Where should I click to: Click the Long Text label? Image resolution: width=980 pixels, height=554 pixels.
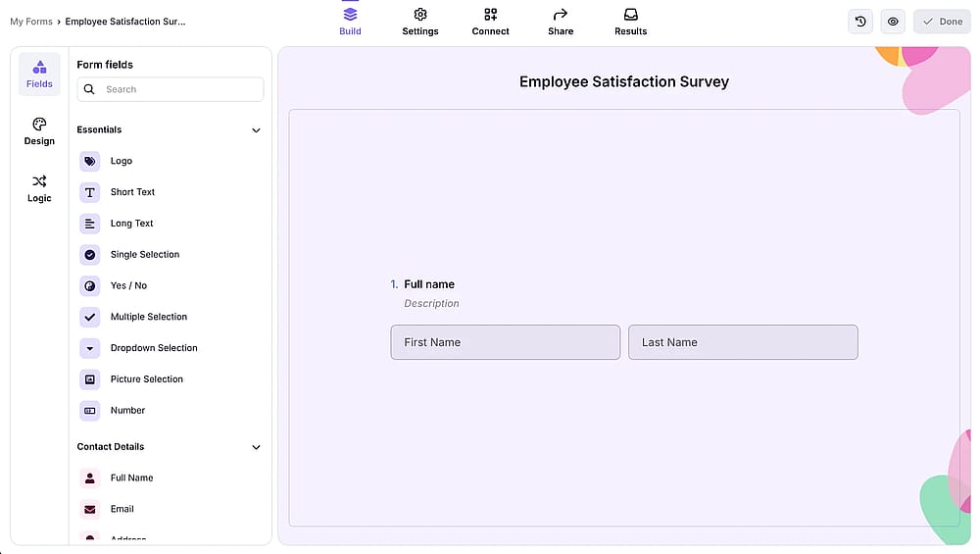click(132, 224)
